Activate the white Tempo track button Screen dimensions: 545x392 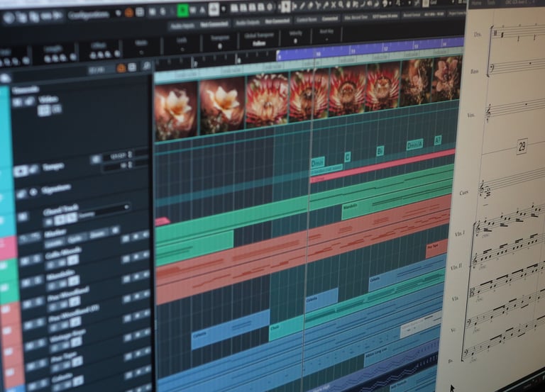click(21, 171)
